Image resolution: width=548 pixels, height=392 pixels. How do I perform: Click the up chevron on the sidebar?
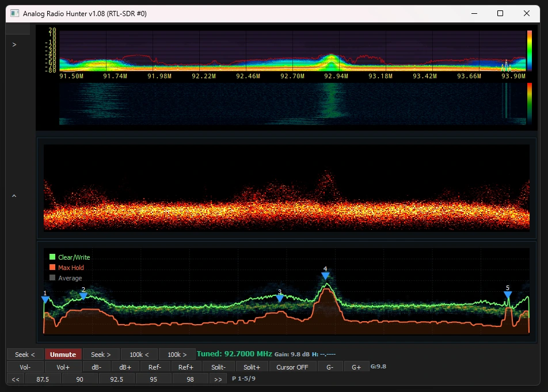click(14, 196)
